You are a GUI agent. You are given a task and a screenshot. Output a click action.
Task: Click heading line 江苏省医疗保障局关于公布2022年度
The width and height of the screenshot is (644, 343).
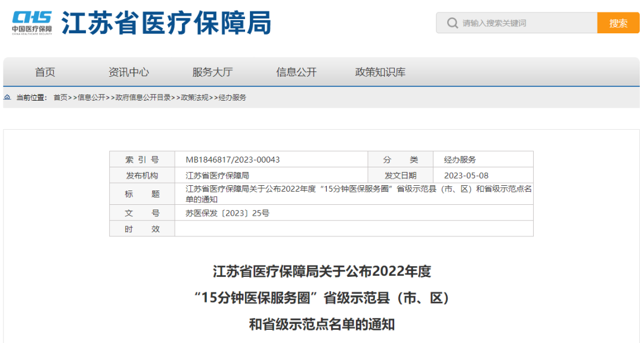point(321,272)
